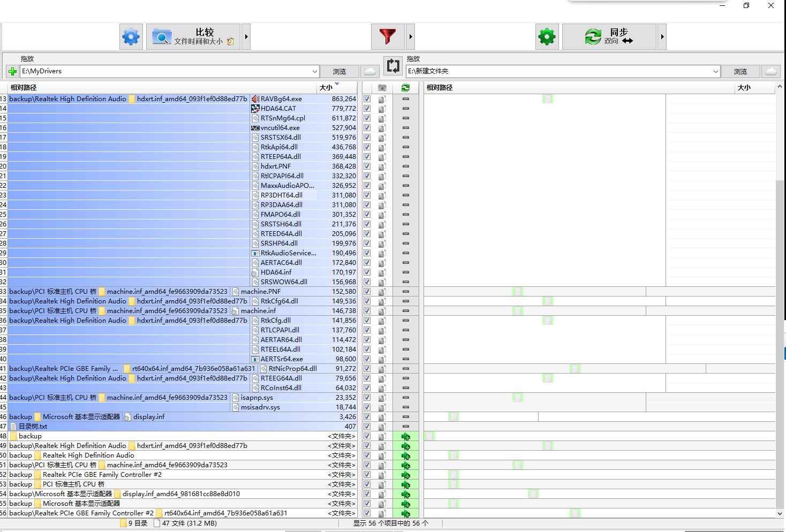Toggle the checkbox for the RtNicProp64.dll row

pos(367,369)
